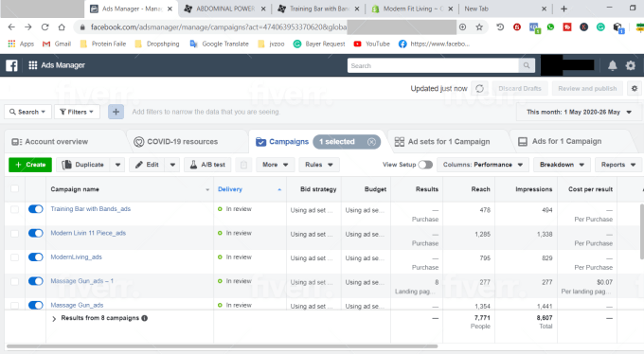644x354 pixels.
Task: Check the box for Modern Livin 11 Piece_ads
Action: pyautogui.click(x=15, y=233)
